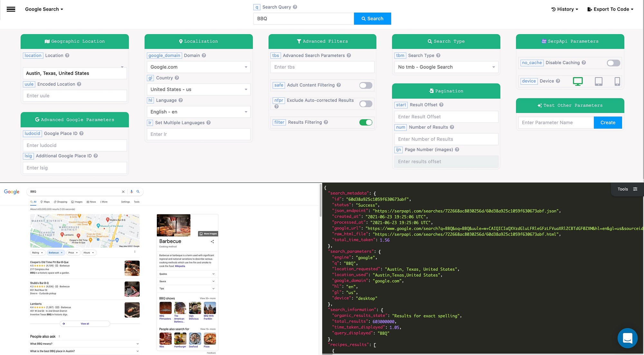Screen dimensions: 644x355
Task: Open the History menu
Action: tap(565, 9)
